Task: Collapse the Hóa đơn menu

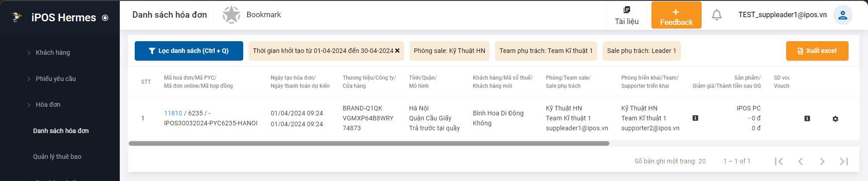Action: tap(48, 105)
